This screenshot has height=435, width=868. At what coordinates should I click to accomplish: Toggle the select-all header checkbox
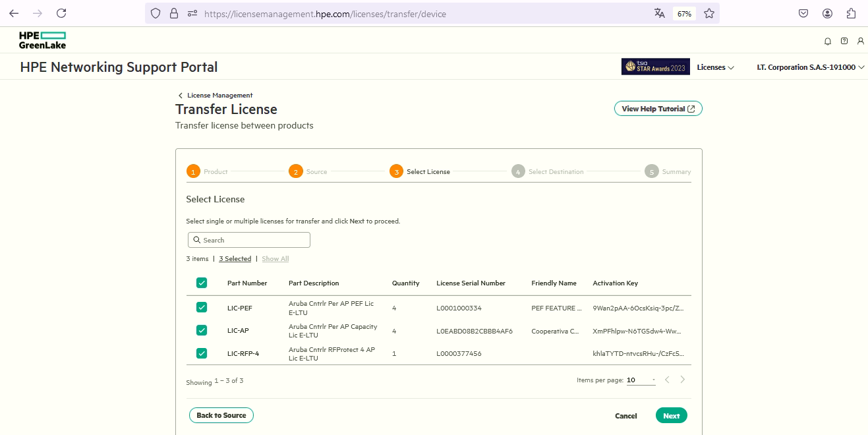click(202, 283)
